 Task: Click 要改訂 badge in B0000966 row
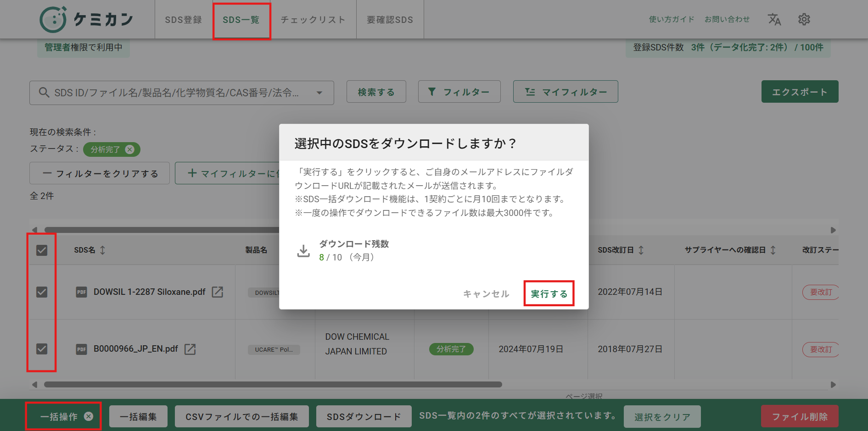point(821,349)
